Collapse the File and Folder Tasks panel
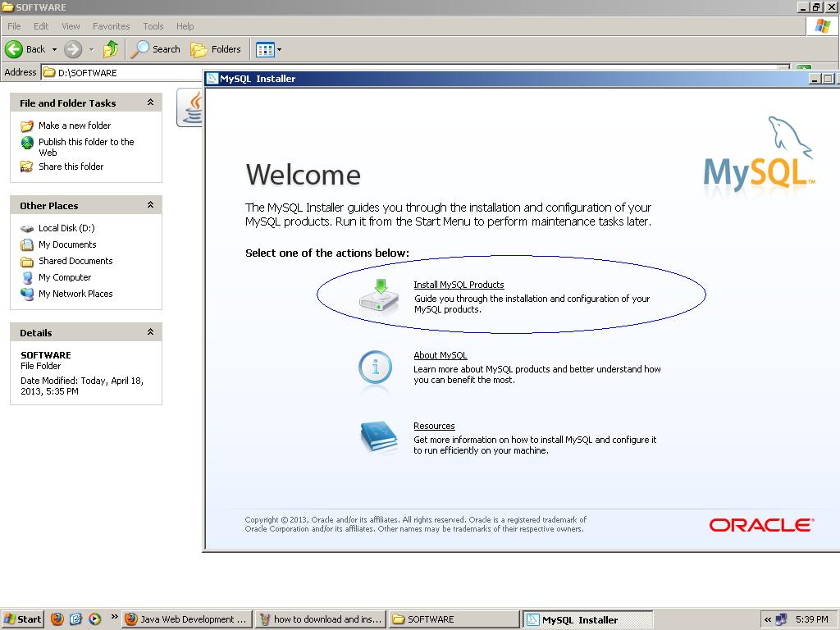The width and height of the screenshot is (840, 630). 151,103
